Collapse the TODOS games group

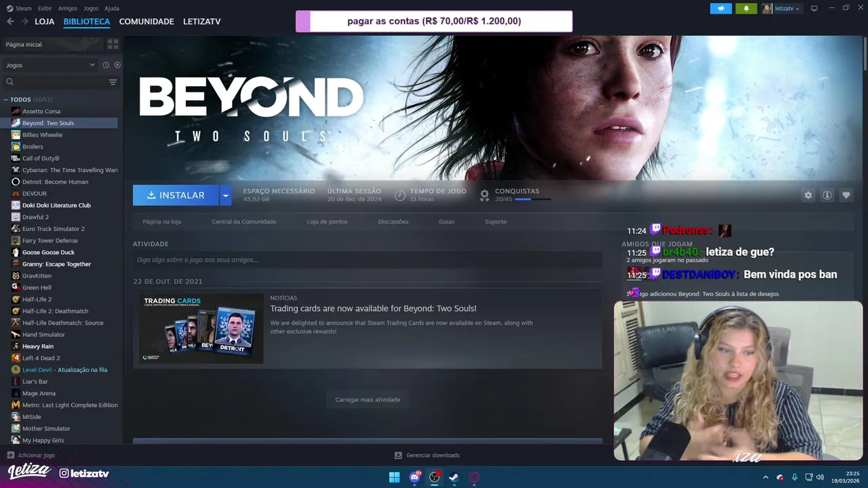6,100
